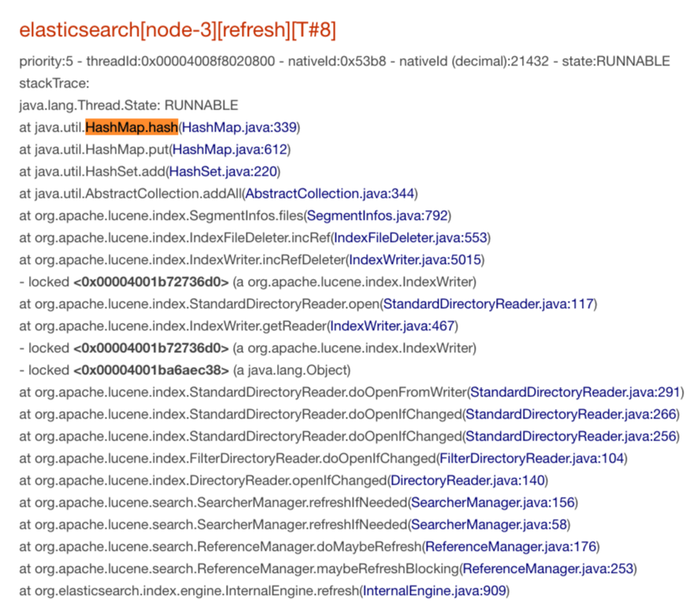700x606 pixels.
Task: Click StandardDirectoryReader.java:291 link
Action: (x=575, y=392)
